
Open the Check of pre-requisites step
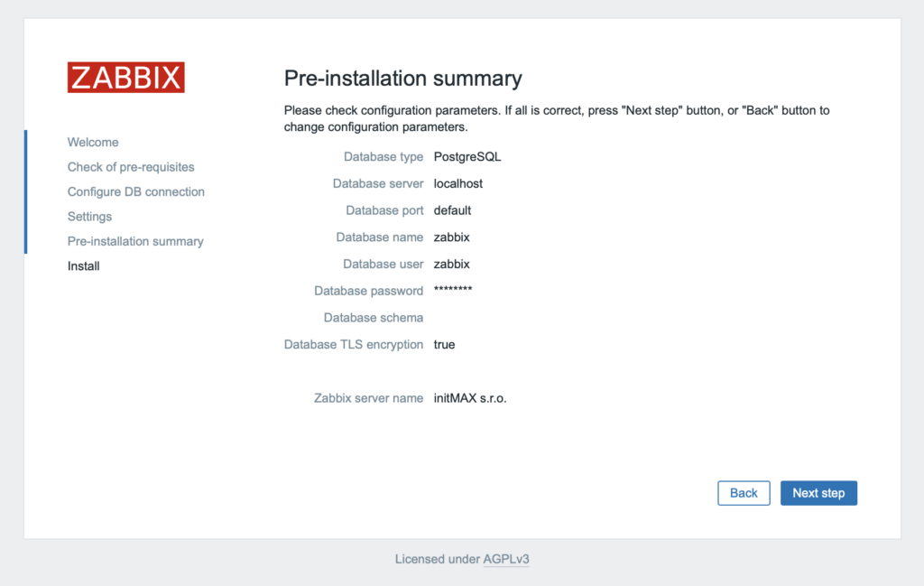(130, 167)
